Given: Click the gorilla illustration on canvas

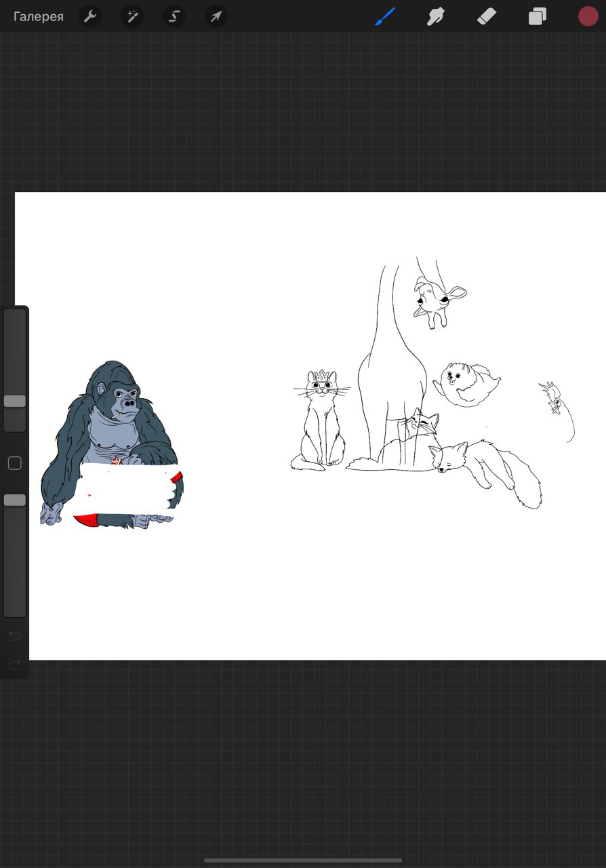Looking at the screenshot, I should [112, 444].
